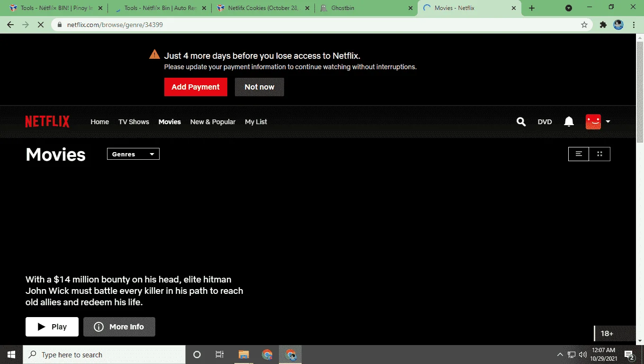Click the red profile avatar
Viewport: 644px width, 364px height.
(x=593, y=122)
